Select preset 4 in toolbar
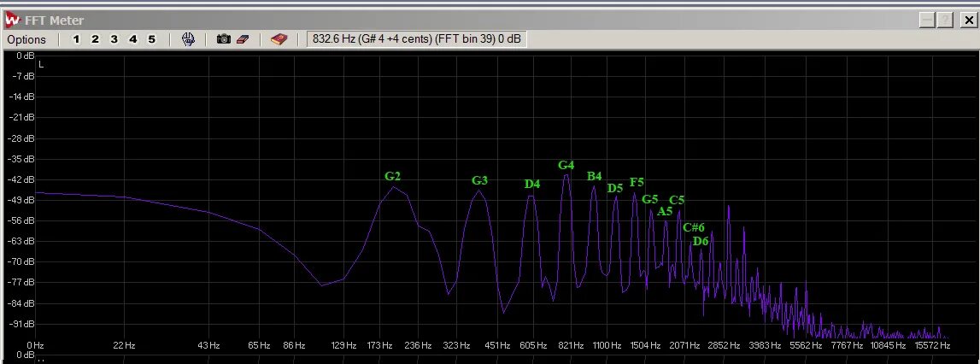This screenshot has width=980, height=364. coord(132,39)
